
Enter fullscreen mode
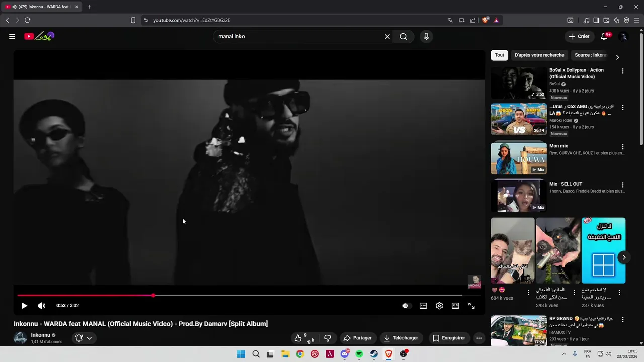pos(471,305)
